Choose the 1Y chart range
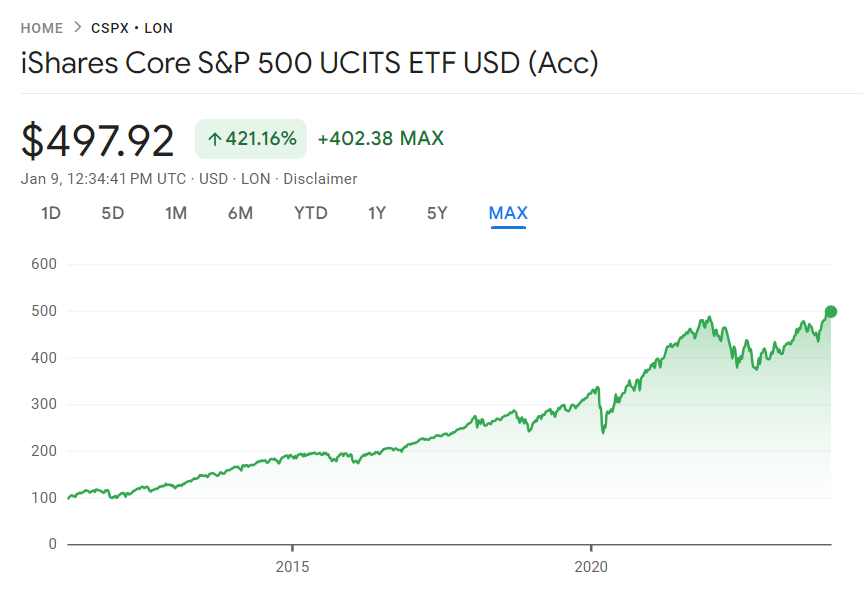The image size is (863, 594). click(x=376, y=213)
